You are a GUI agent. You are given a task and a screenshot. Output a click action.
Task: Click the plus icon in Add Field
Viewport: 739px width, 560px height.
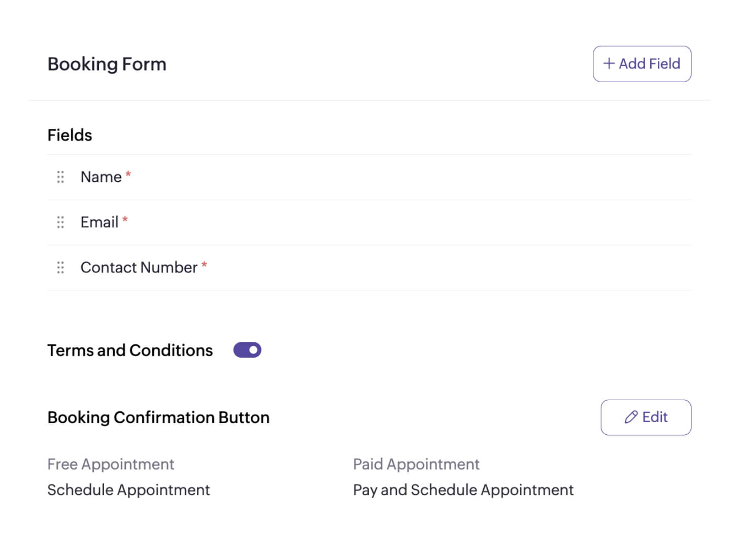click(609, 63)
